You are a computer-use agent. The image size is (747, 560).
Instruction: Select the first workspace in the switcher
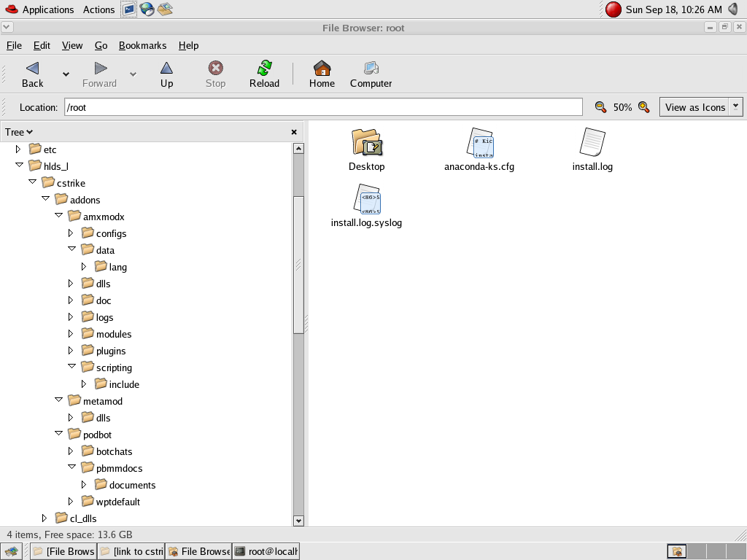[677, 551]
